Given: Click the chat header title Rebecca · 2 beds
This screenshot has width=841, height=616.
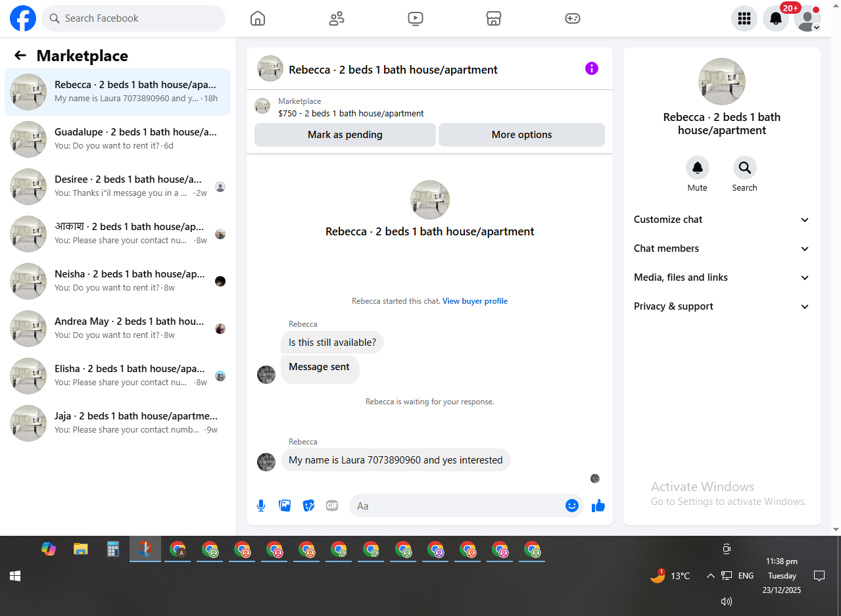Looking at the screenshot, I should click(393, 70).
